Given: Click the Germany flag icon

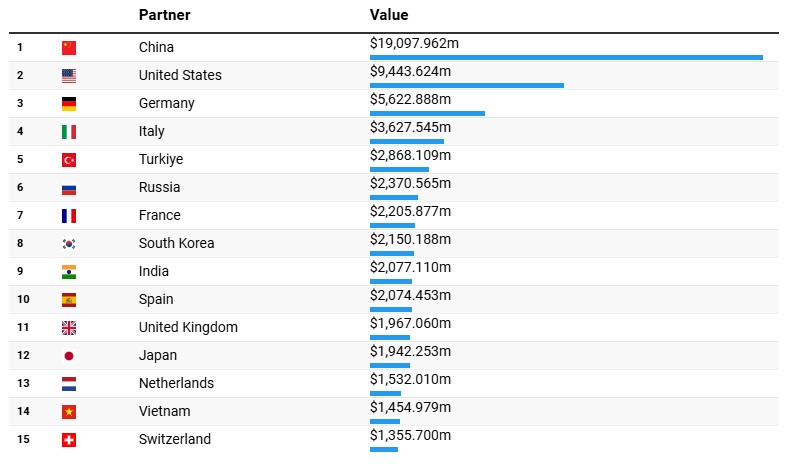Looking at the screenshot, I should (x=68, y=103).
